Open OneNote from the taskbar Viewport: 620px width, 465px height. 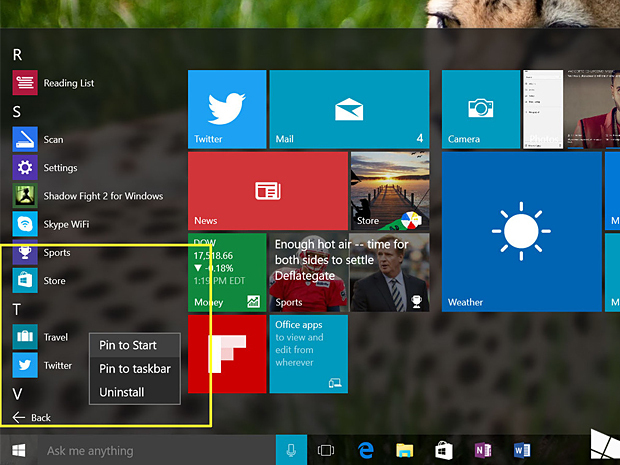tap(483, 450)
